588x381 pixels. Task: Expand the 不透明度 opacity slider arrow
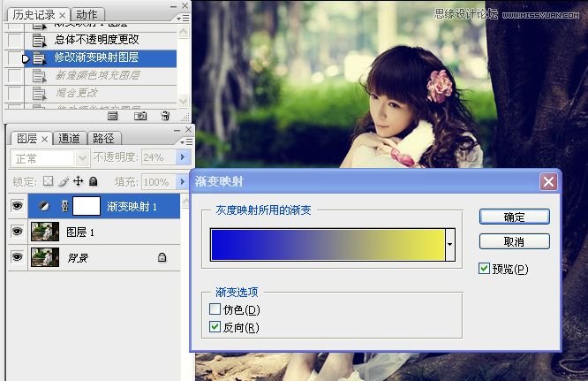point(183,157)
